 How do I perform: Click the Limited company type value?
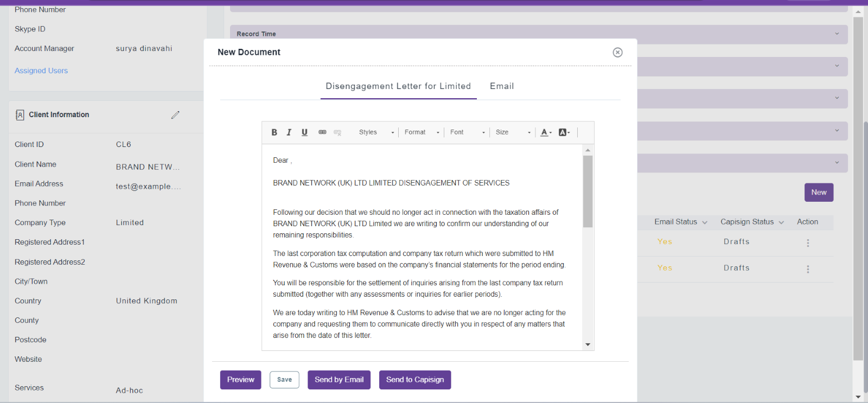(130, 222)
